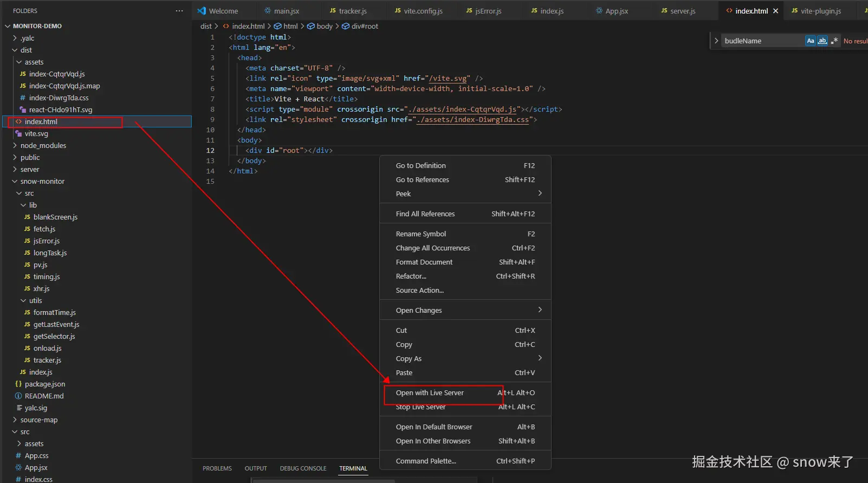868x483 pixels.
Task: Open index-CqtqrVqd.js.map file
Action: click(64, 86)
